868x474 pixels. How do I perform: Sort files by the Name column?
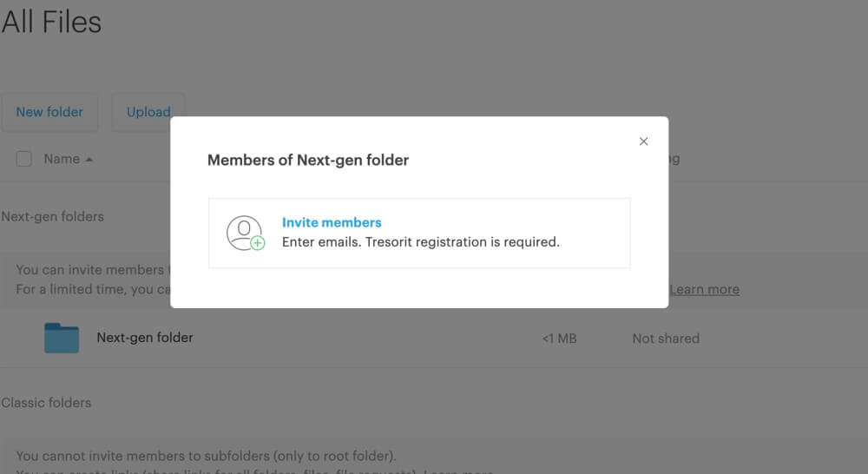(x=62, y=159)
